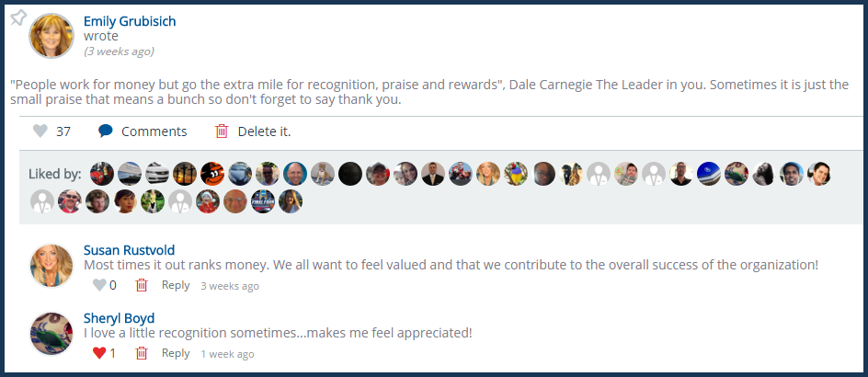The image size is (868, 377).
Task: Click the first avatar in Liked by
Action: pyautogui.click(x=102, y=174)
